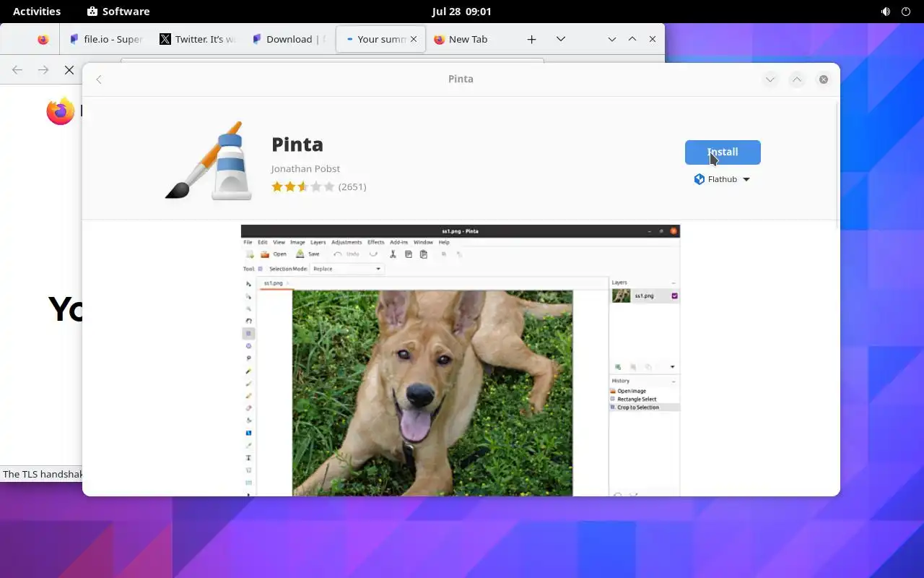Switch to the pinned Firefox-icon tab
Screen dimensions: 924x578
point(43,40)
